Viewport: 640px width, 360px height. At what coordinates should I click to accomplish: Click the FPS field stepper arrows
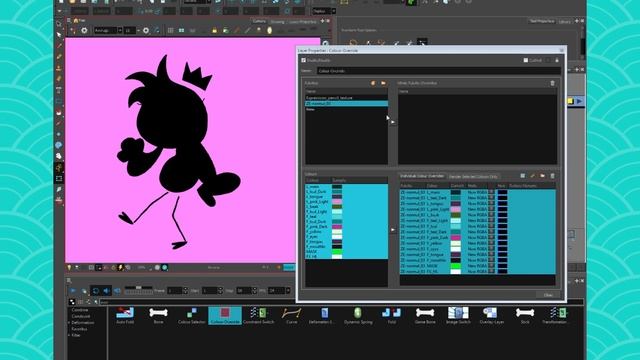tap(288, 291)
